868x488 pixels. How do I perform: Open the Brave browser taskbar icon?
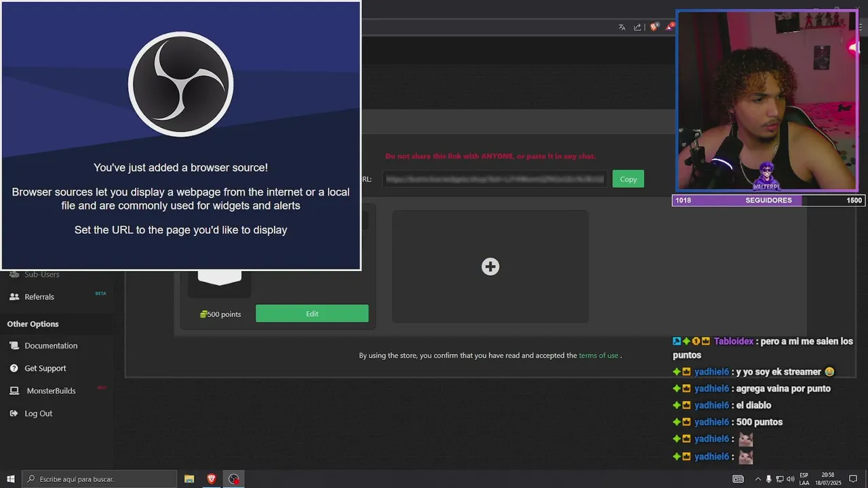coord(212,479)
